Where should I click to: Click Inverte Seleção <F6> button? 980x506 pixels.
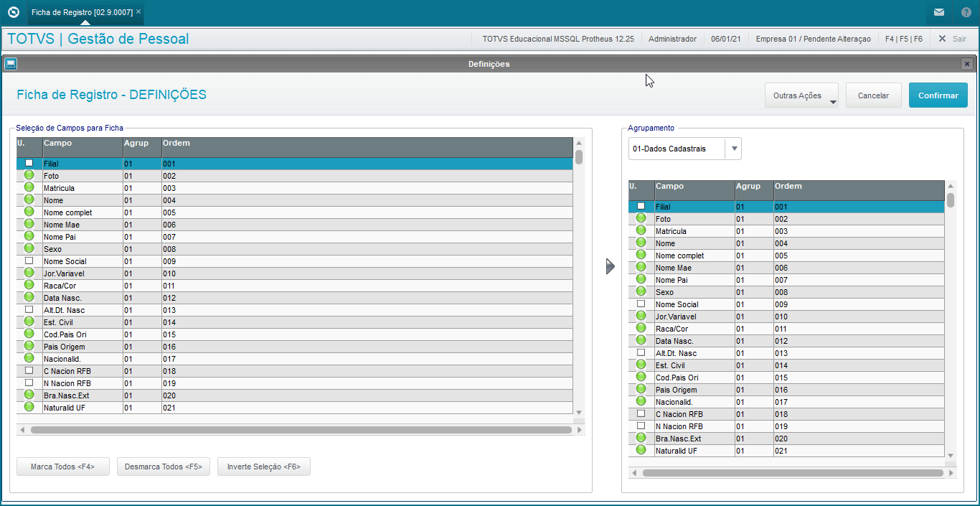pos(264,467)
